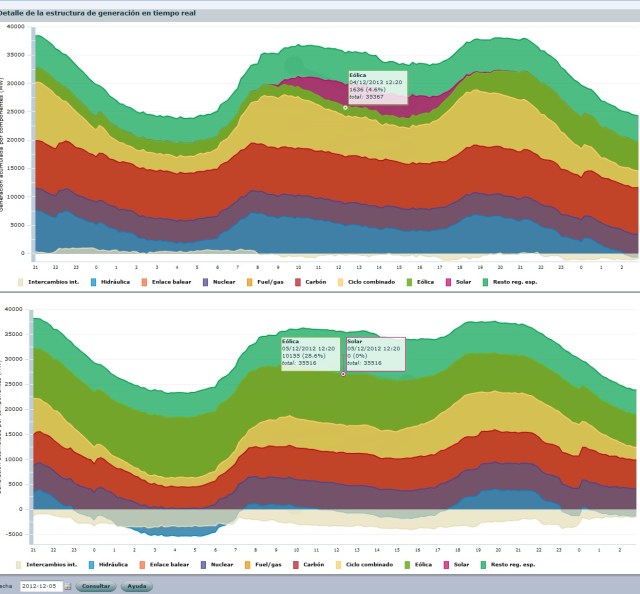This screenshot has height=594, width=640.
Task: Click the Solar magenta swatch in top legend
Action: (x=447, y=283)
